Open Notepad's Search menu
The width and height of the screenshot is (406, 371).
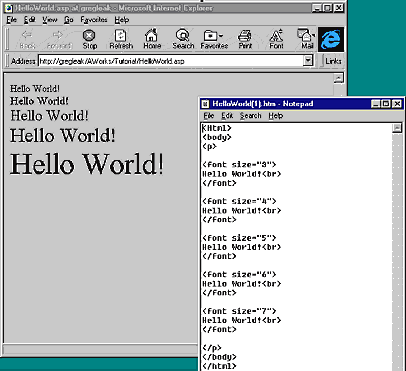[x=250, y=116]
